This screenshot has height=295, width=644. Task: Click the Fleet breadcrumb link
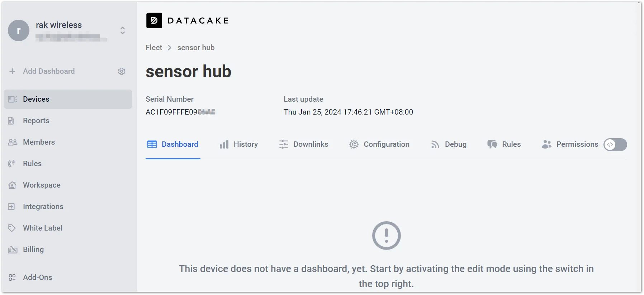tap(154, 48)
